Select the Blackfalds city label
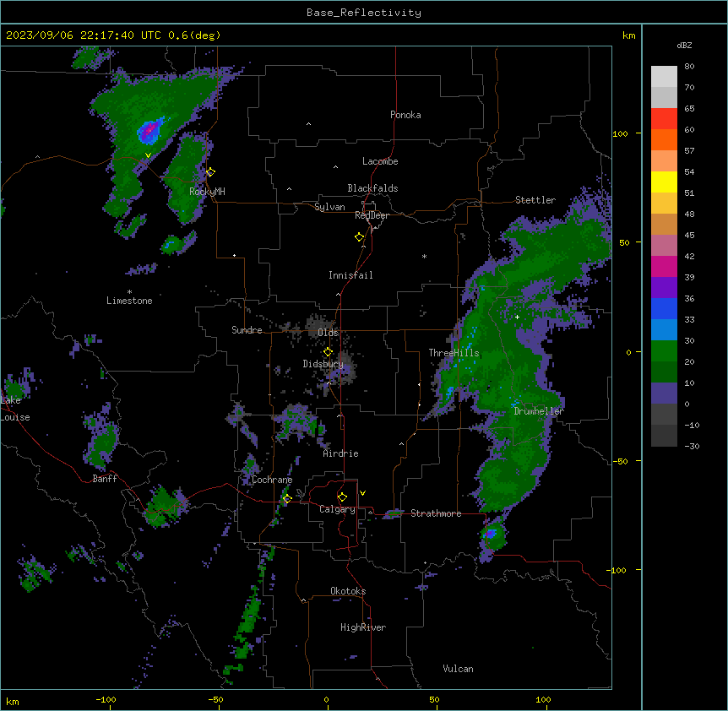728x711 pixels. (x=372, y=188)
